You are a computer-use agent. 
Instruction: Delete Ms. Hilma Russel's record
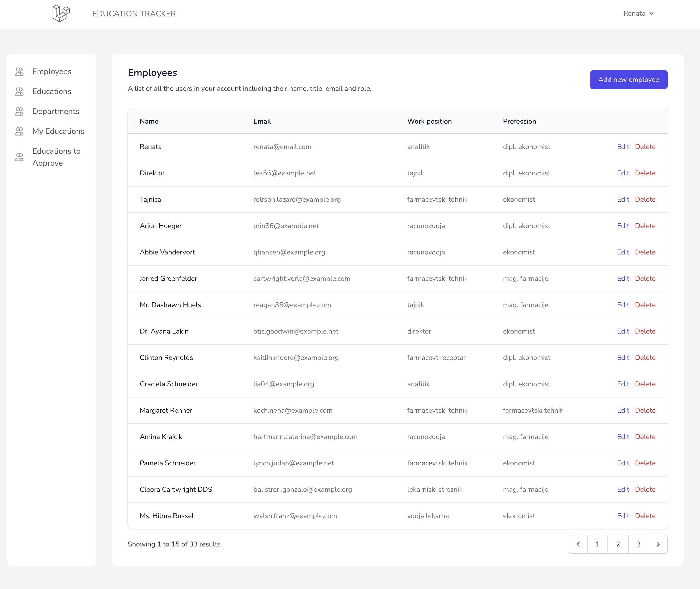pyautogui.click(x=646, y=516)
